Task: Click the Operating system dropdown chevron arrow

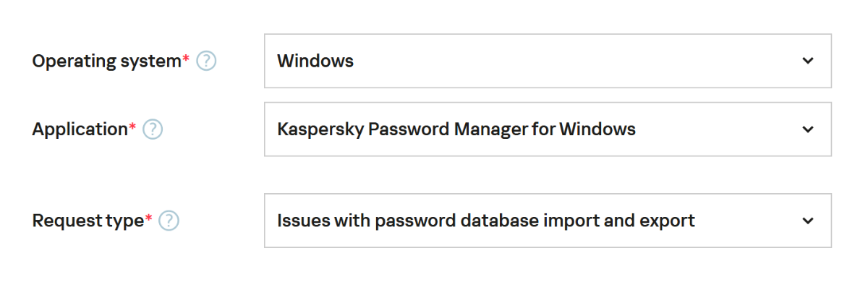Action: (808, 61)
